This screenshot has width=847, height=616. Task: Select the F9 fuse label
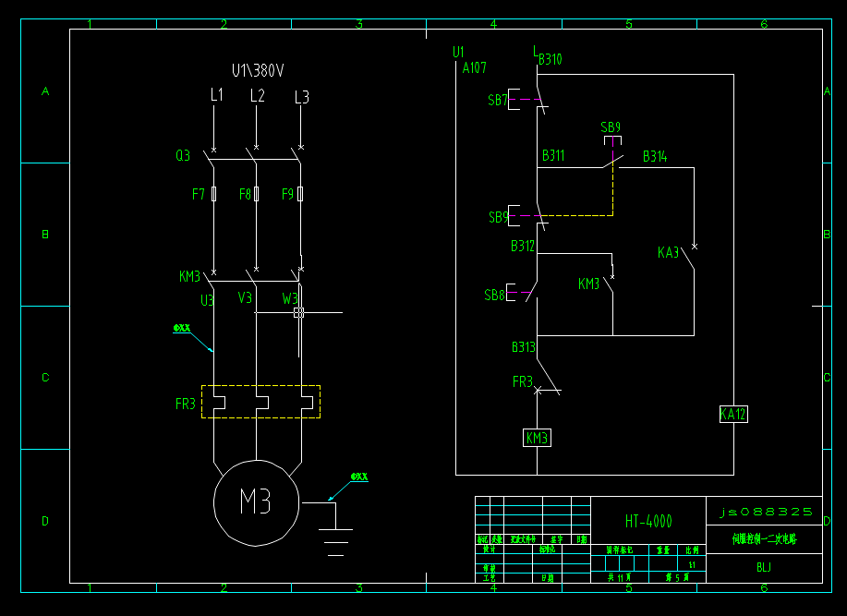287,194
